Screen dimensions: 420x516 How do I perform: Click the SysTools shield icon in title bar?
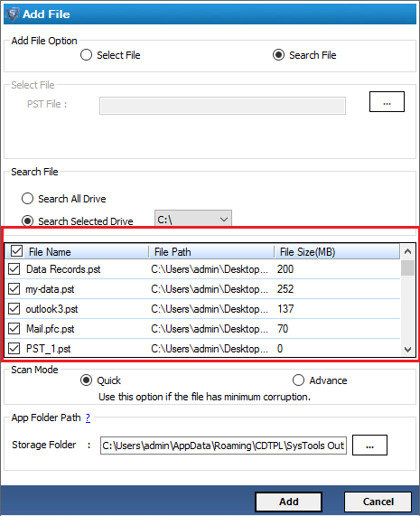coord(12,14)
